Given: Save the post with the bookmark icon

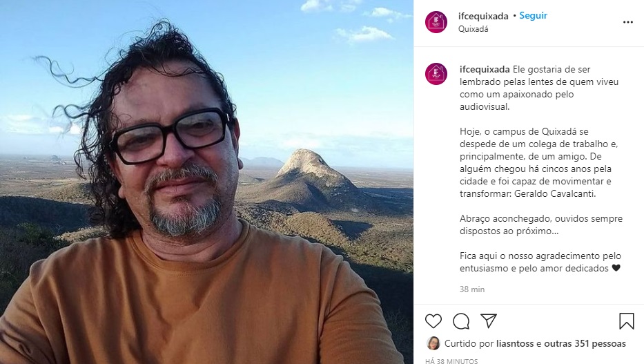Looking at the screenshot, I should coord(626,321).
